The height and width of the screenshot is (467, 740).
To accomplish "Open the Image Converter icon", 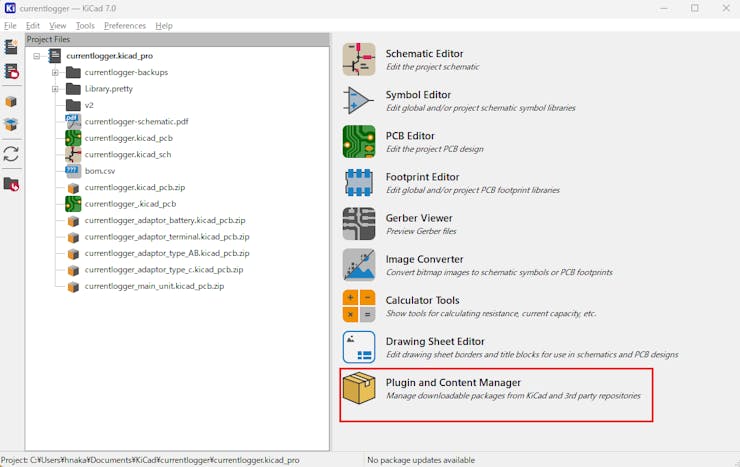I will (359, 265).
